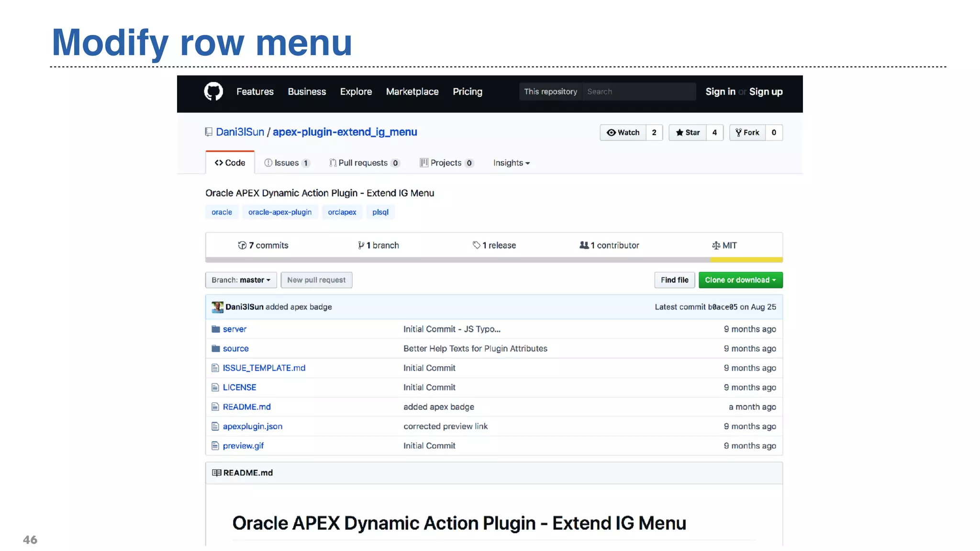Click Sign up link
The width and height of the screenshot is (980, 551).
pyautogui.click(x=766, y=91)
